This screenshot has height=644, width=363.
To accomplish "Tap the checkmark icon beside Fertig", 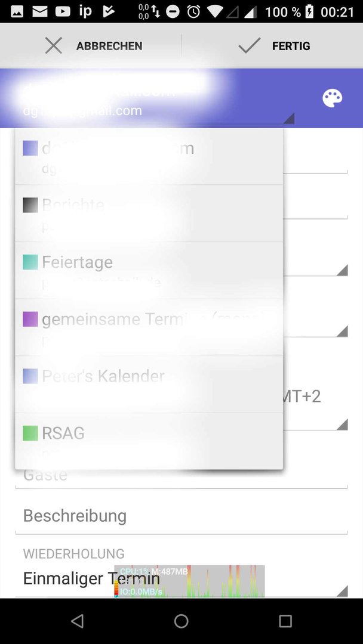I will 249,45.
